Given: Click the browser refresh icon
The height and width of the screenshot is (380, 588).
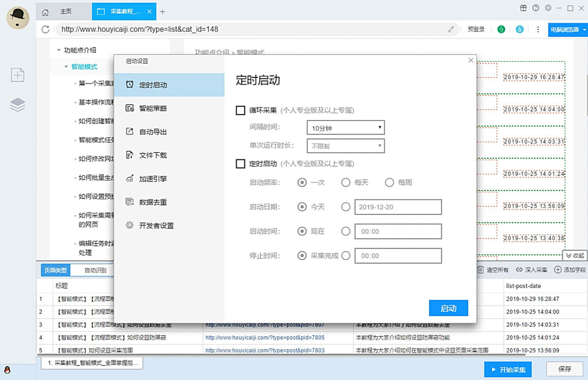Looking at the screenshot, I should 46,29.
